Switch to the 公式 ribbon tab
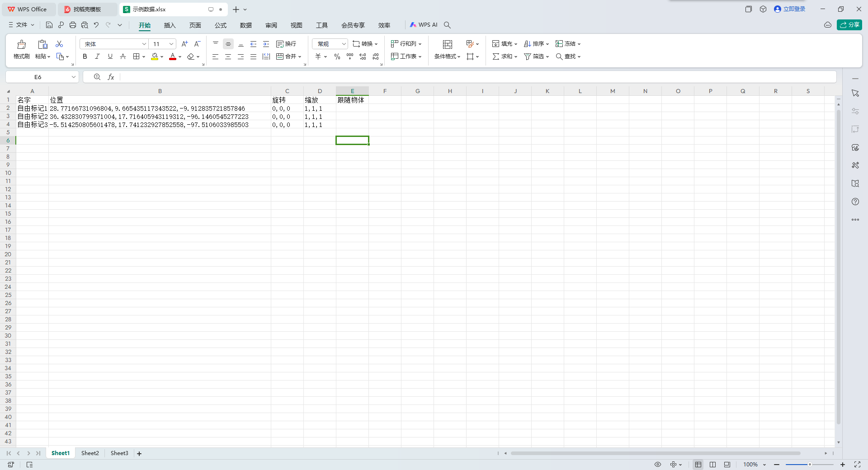The height and width of the screenshot is (470, 868). click(221, 25)
